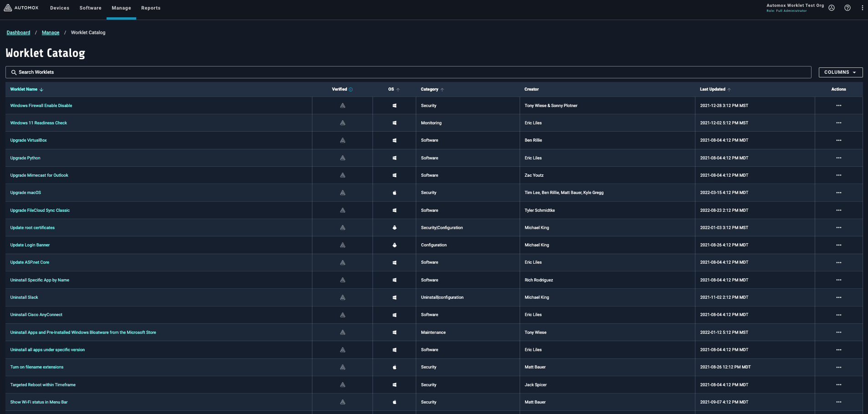Click Maintenance category cell
The image size is (868, 414).
pyautogui.click(x=433, y=332)
